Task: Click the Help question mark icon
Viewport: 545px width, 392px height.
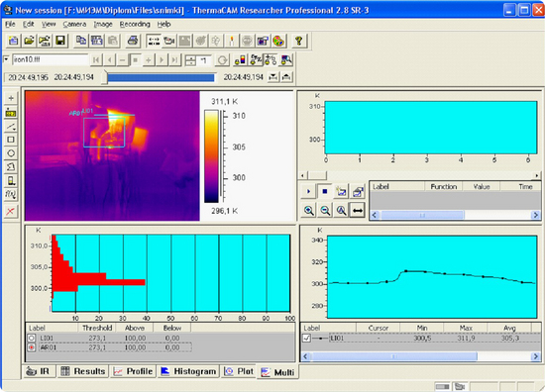Action: (x=298, y=41)
